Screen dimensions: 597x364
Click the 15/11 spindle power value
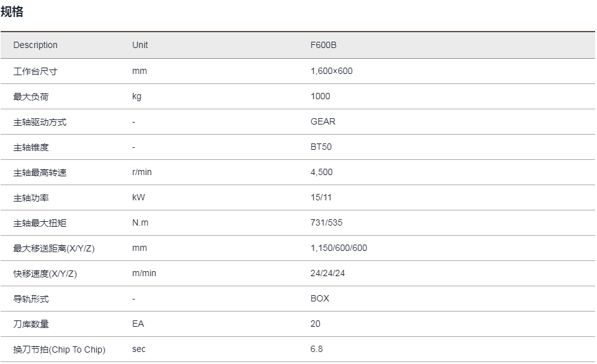pyautogui.click(x=321, y=197)
